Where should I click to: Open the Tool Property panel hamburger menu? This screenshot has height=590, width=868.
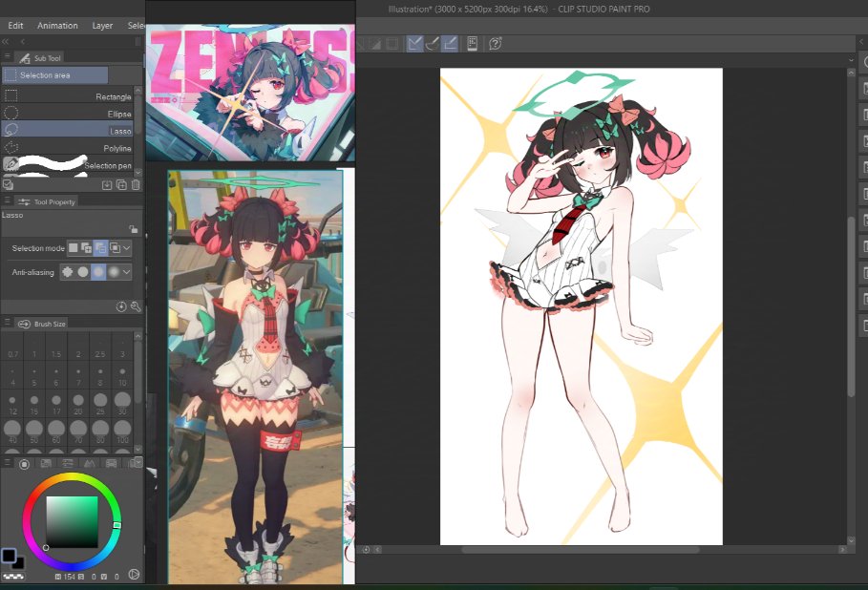pyautogui.click(x=8, y=200)
